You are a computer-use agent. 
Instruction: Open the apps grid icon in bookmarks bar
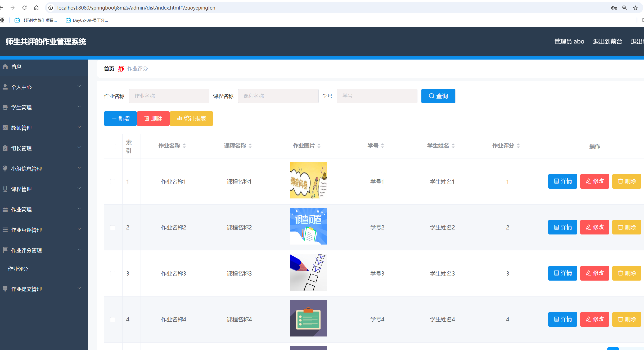2,20
